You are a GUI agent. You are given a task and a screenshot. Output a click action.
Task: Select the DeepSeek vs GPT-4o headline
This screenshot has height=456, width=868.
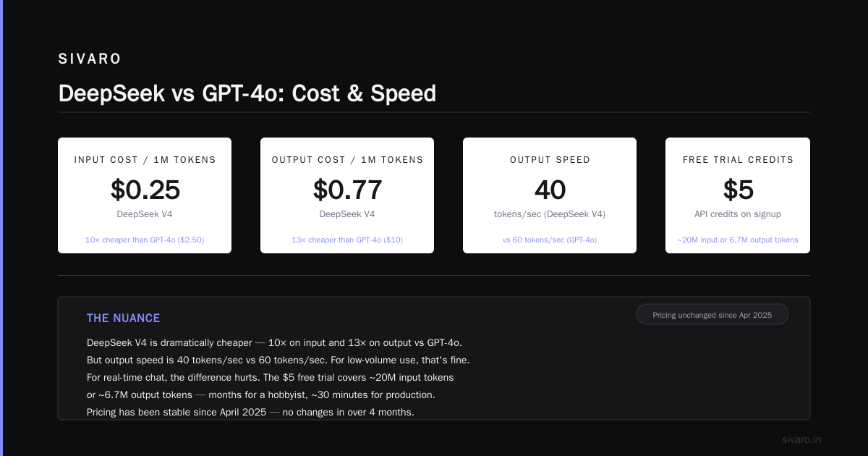[247, 93]
